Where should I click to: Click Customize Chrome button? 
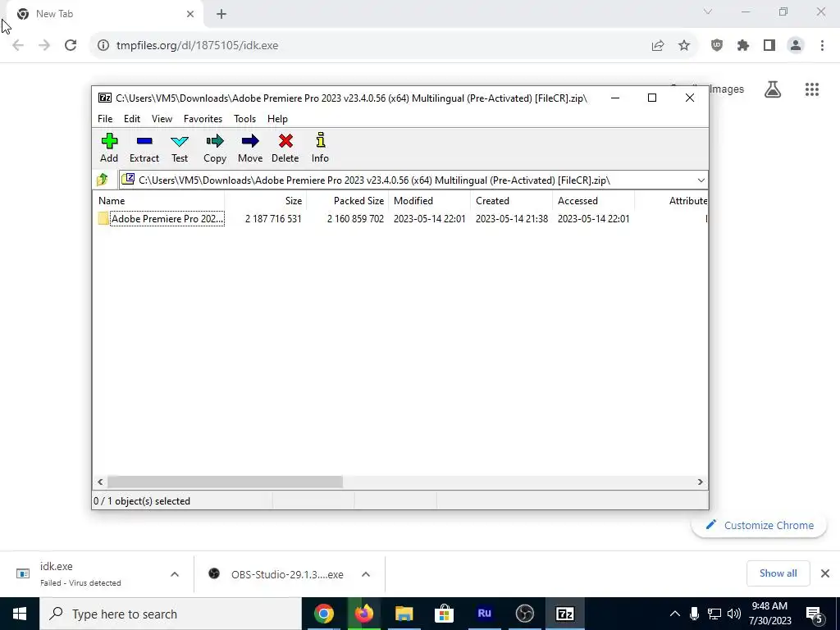(x=759, y=526)
